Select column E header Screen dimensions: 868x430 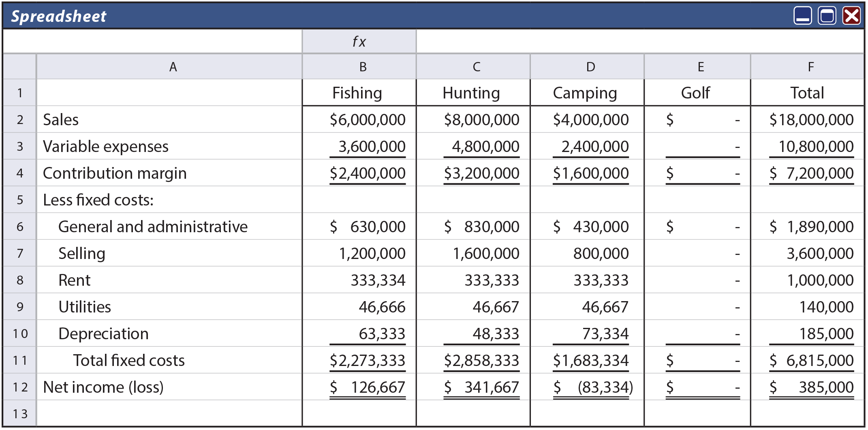[697, 67]
